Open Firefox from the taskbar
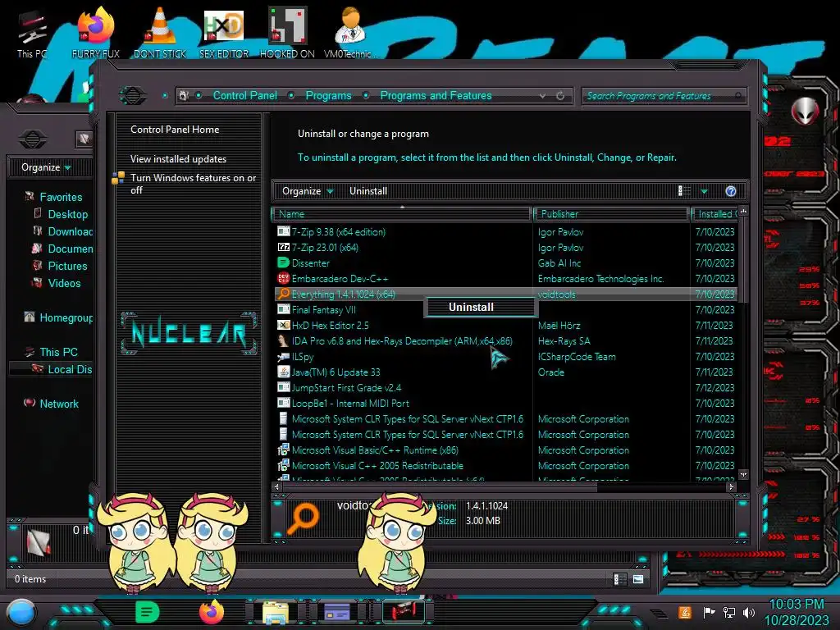 [212, 612]
